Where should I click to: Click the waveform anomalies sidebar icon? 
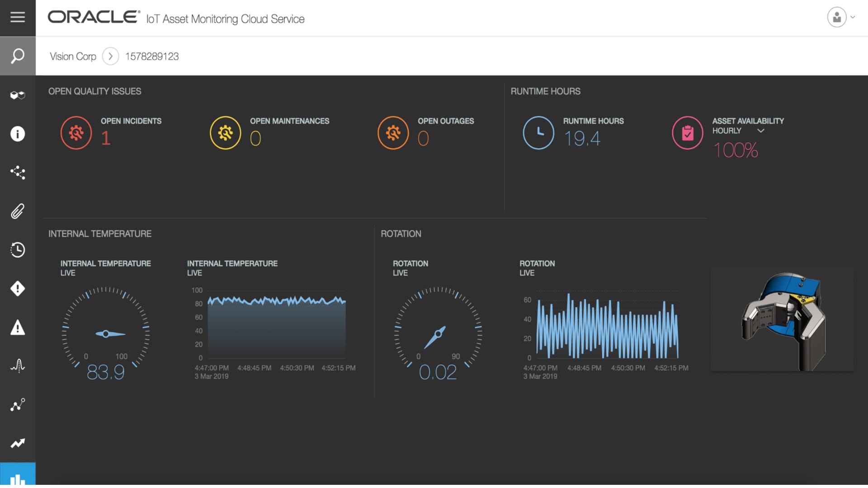click(x=18, y=366)
